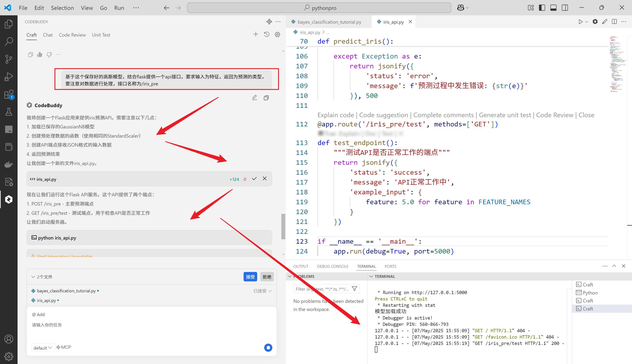Copy the user prompt message
This screenshot has height=364, width=632.
[266, 98]
